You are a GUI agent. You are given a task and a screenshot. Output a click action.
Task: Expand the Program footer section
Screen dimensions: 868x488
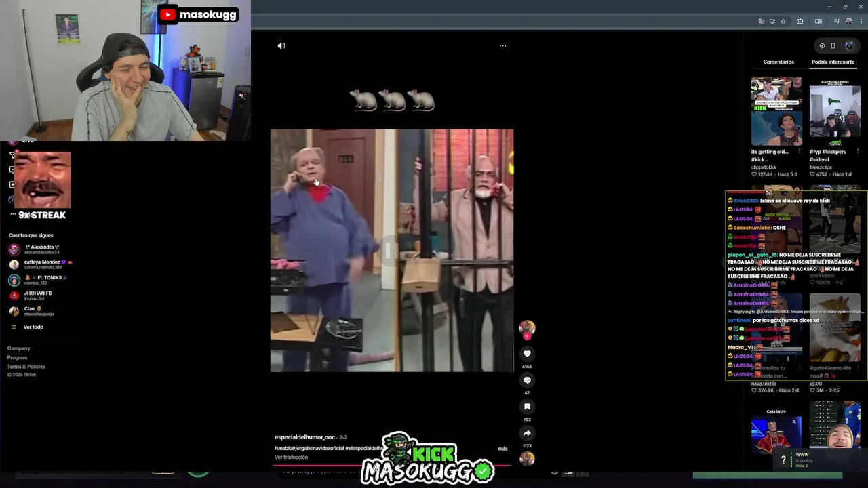[x=17, y=358]
